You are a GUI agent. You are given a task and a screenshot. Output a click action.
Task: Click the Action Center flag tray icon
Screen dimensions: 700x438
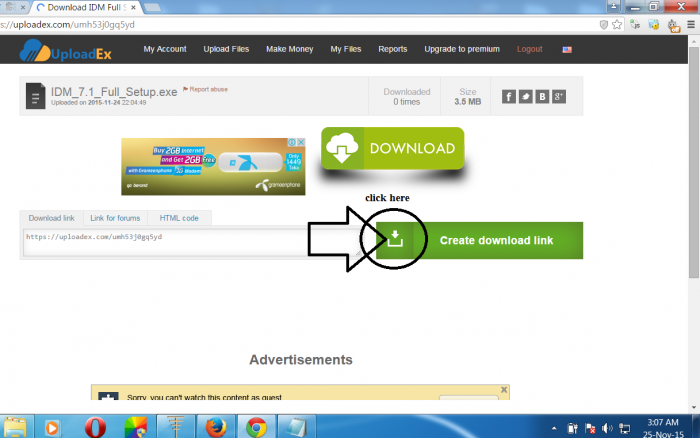(x=590, y=429)
